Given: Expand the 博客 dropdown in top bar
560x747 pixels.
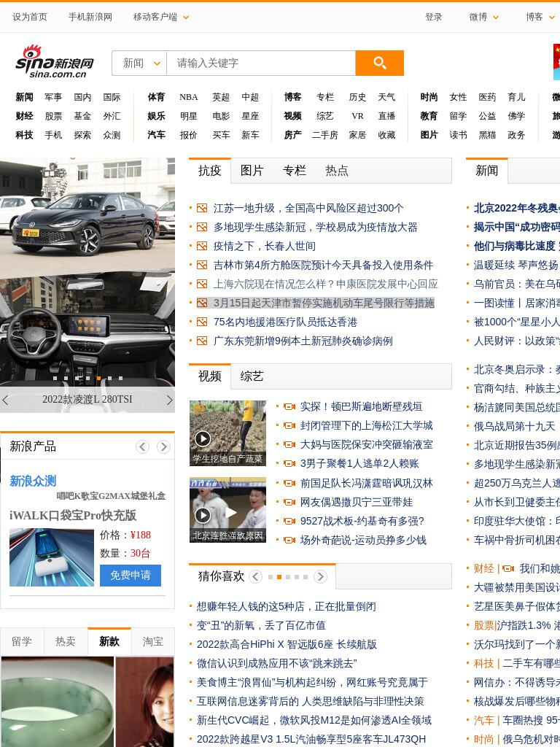Looking at the screenshot, I should coord(552,18).
